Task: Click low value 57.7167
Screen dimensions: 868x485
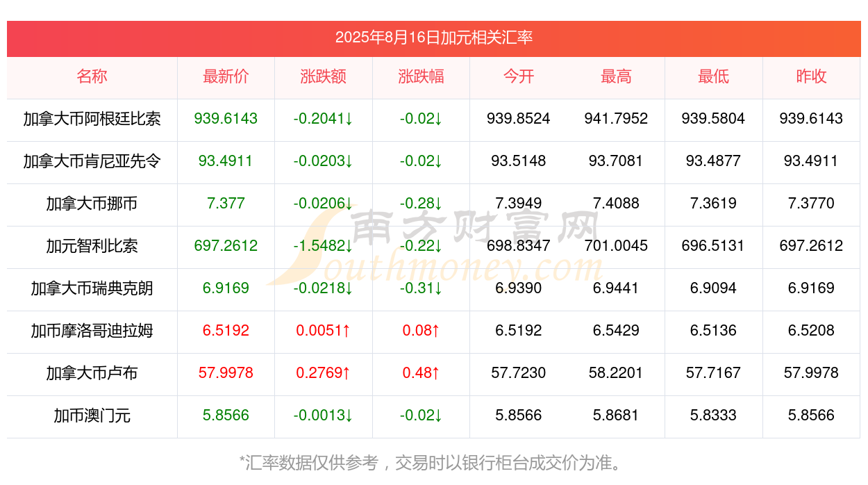Action: (x=714, y=373)
